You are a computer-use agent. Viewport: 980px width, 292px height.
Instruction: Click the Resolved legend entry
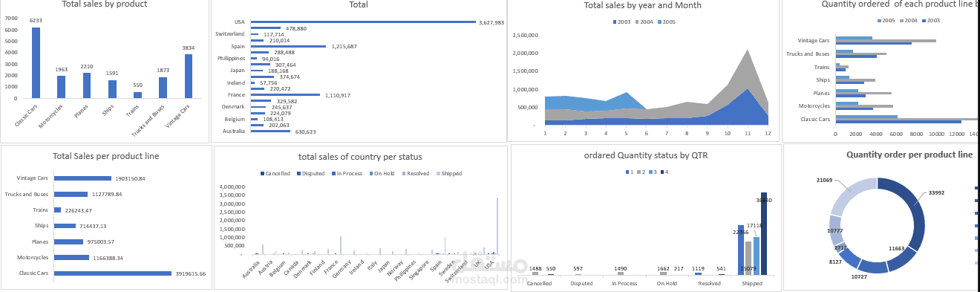(x=416, y=173)
